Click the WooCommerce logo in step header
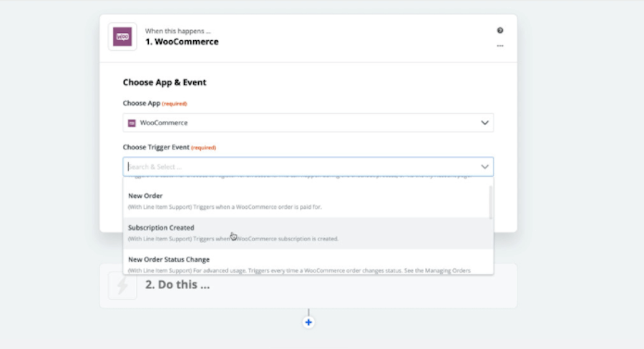This screenshot has width=644, height=349. (122, 36)
